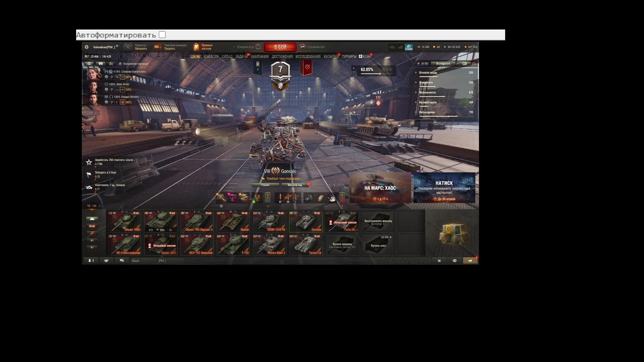Expand the Огневая мощь parameter group

coord(428,72)
